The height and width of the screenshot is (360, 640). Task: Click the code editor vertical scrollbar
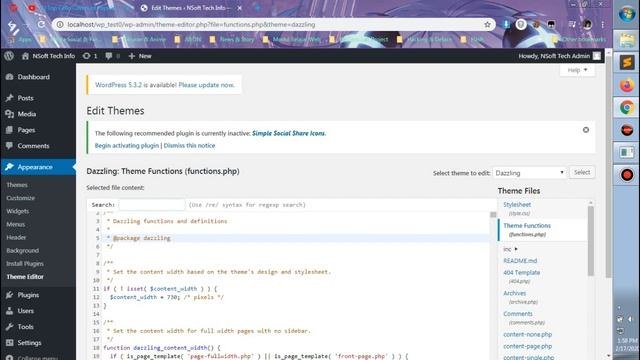tap(493, 215)
